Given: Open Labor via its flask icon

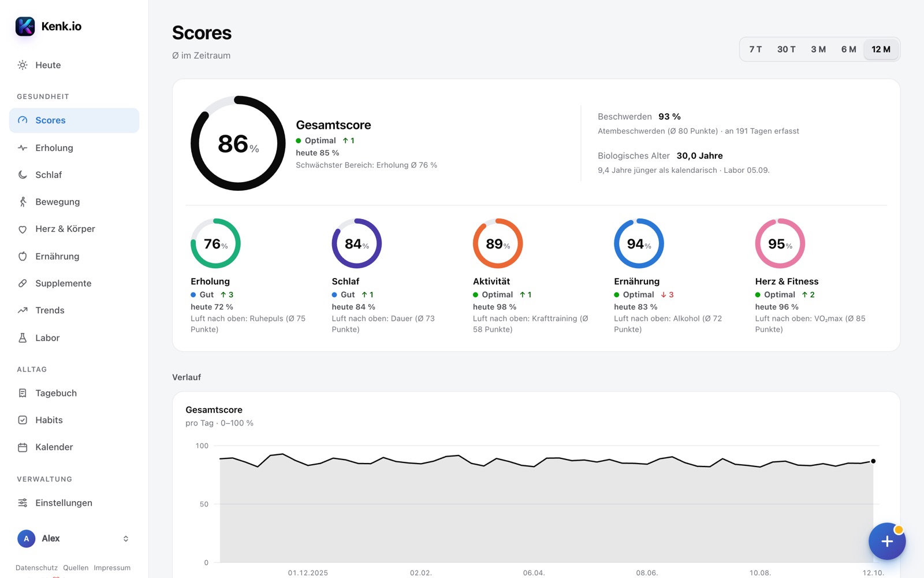Looking at the screenshot, I should tap(23, 338).
